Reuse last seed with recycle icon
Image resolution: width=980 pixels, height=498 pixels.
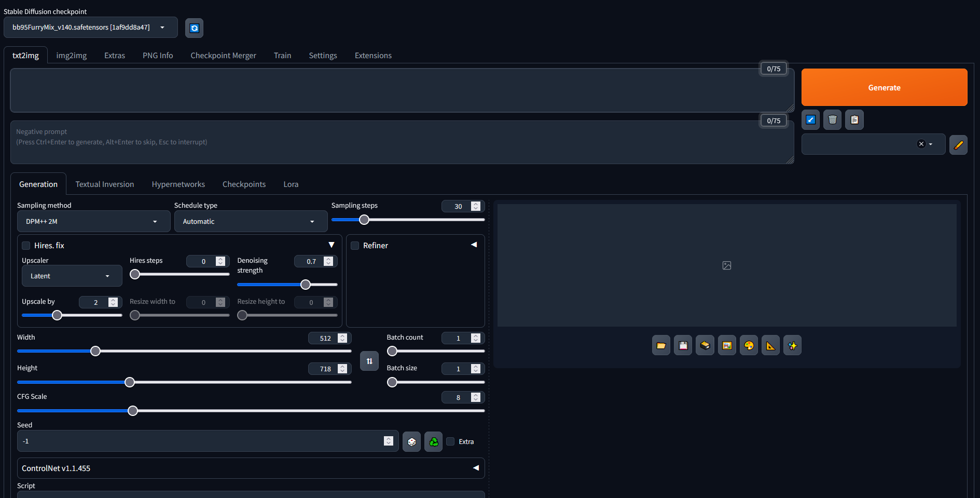(433, 442)
